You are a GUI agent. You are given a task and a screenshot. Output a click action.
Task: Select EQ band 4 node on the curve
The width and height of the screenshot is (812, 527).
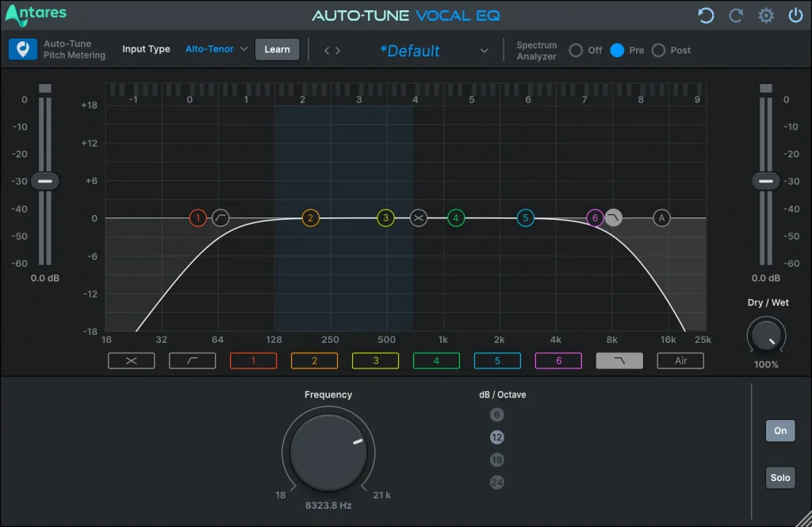(455, 217)
